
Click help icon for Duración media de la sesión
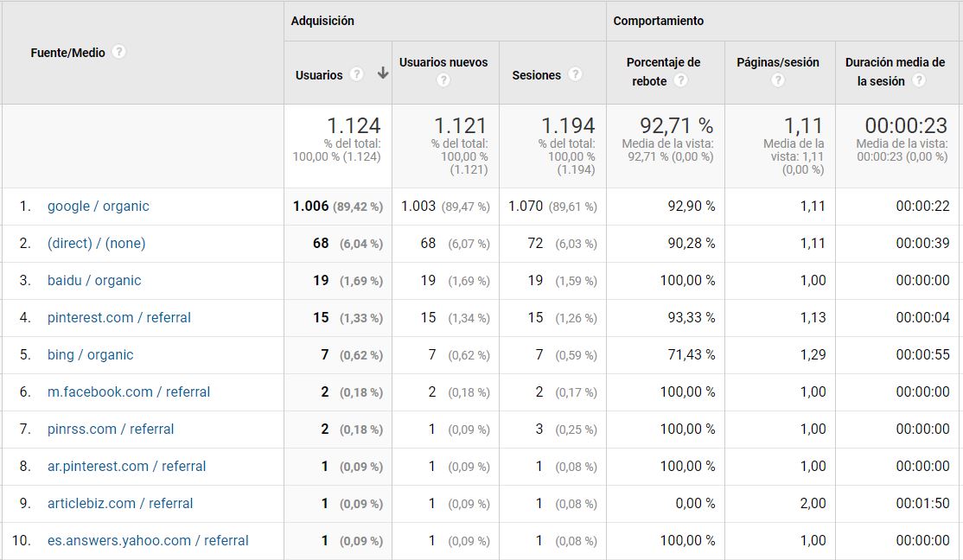tap(918, 80)
